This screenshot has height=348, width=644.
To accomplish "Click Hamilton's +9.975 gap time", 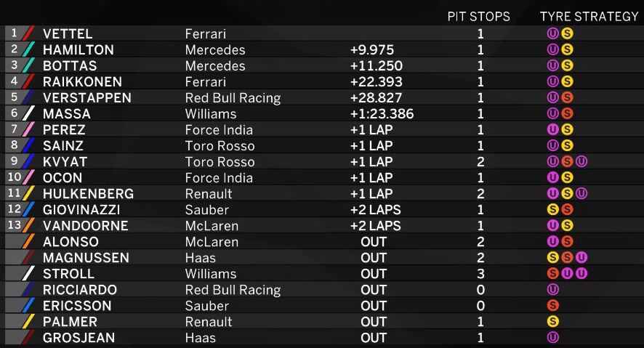I will click(x=372, y=49).
